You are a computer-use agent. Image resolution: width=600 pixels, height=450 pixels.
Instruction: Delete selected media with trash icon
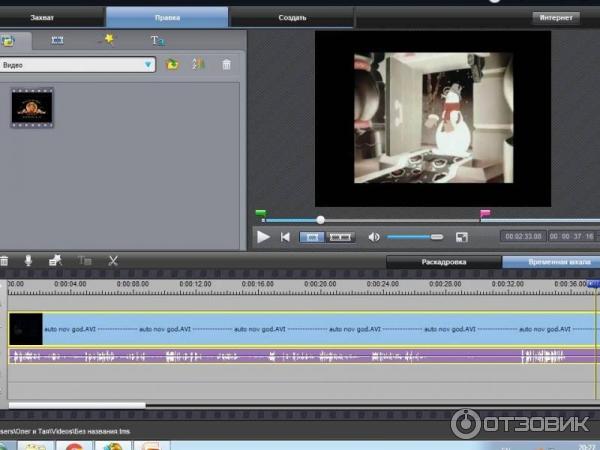click(227, 64)
